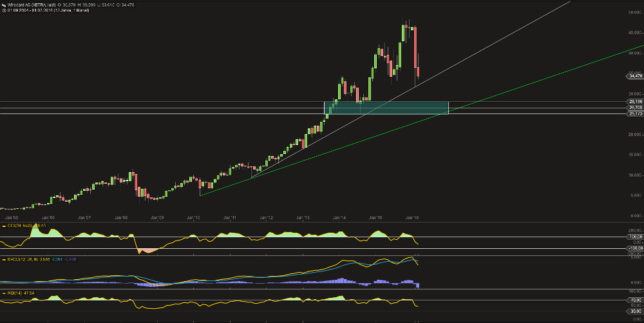Click the yellow dash icon of the MACD indicator
This screenshot has width=644, height=323.
(4, 260)
